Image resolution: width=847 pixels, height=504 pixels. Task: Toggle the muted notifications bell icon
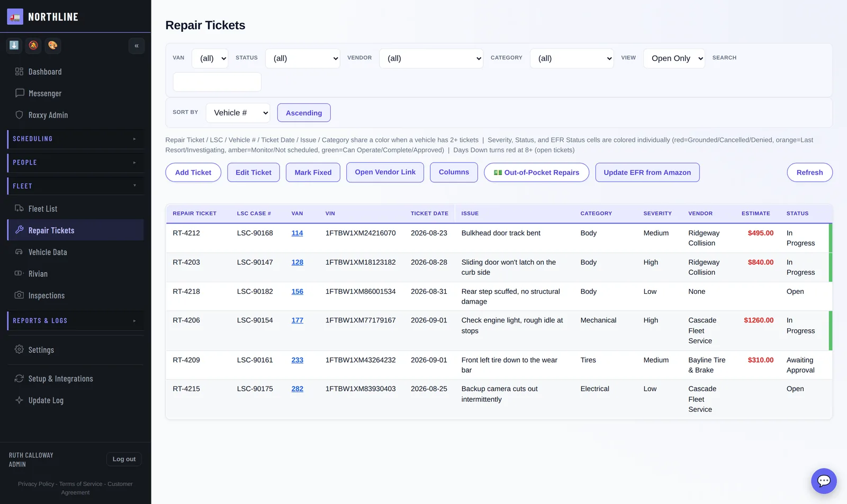(33, 46)
